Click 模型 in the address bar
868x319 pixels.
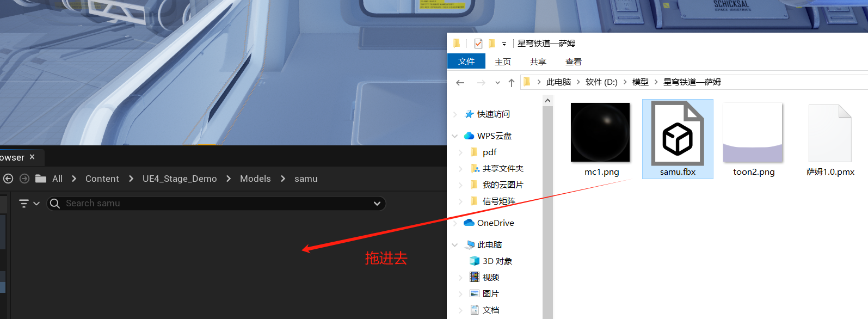point(640,82)
